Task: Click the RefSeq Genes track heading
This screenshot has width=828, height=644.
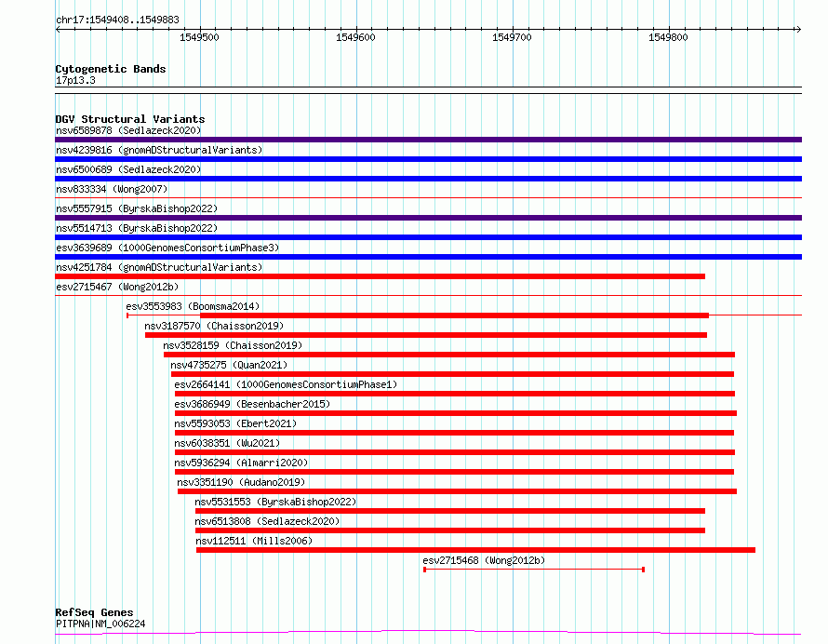Action: 94,613
